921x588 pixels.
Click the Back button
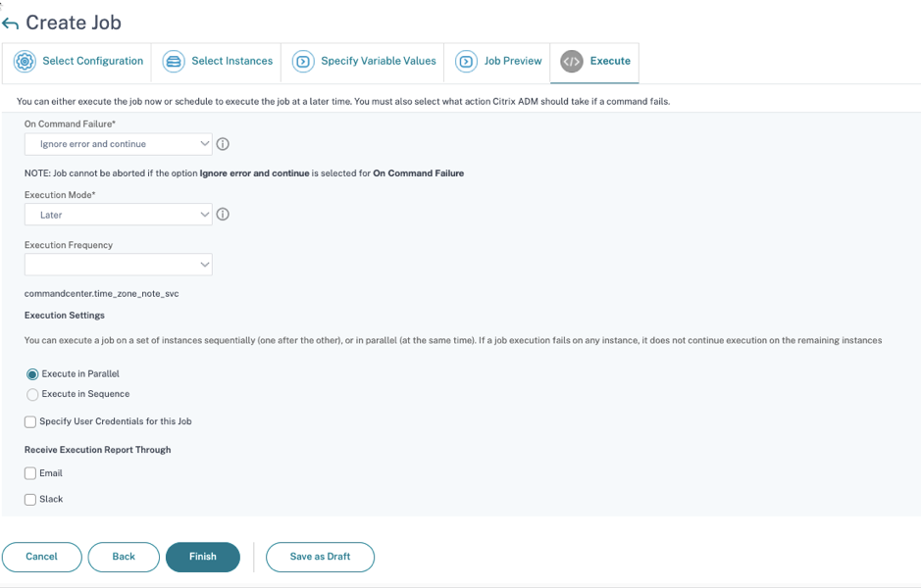click(124, 557)
